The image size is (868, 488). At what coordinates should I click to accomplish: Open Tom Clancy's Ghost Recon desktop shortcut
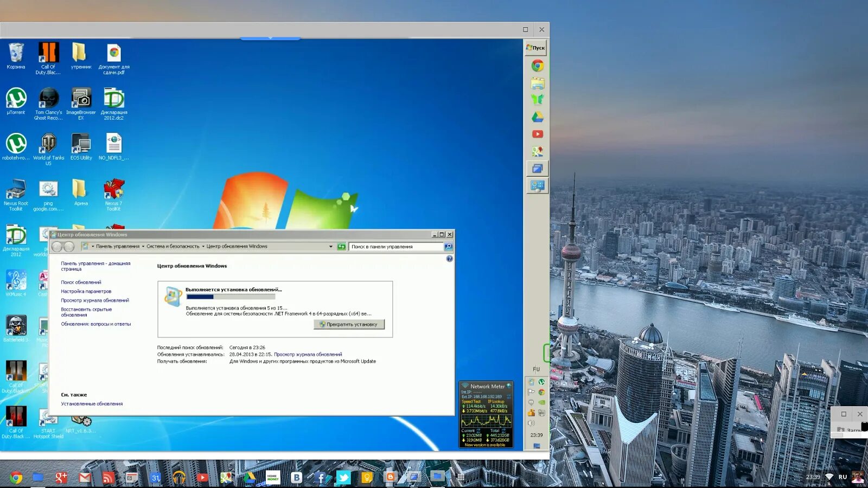point(48,104)
